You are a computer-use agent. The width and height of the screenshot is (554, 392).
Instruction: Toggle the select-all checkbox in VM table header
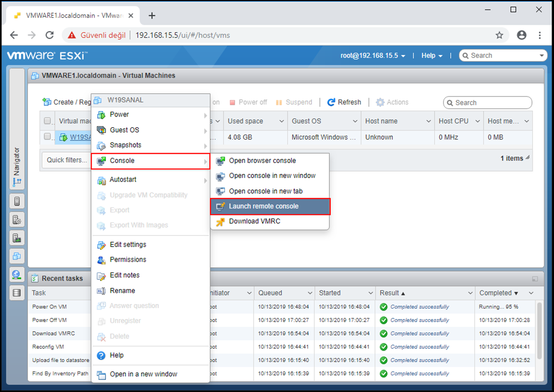click(x=47, y=121)
